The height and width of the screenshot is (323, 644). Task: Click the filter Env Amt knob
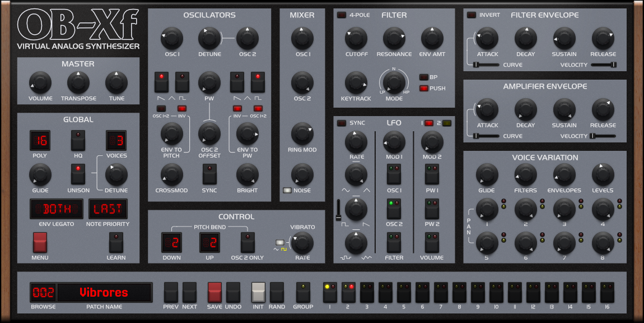[x=432, y=38]
